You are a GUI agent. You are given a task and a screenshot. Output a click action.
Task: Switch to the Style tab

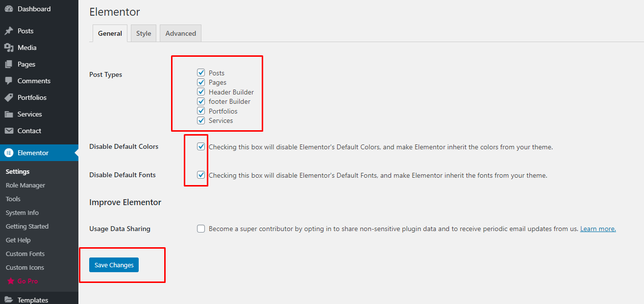(x=144, y=33)
